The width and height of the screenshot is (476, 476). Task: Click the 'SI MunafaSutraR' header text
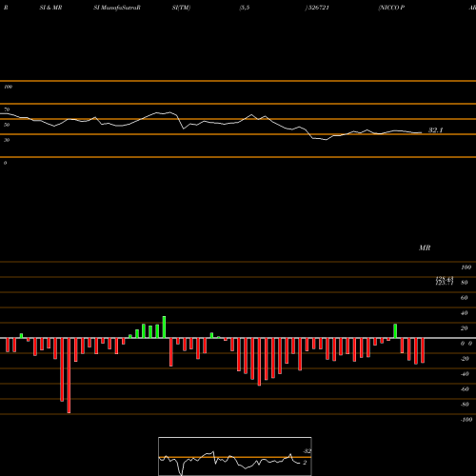point(117,8)
